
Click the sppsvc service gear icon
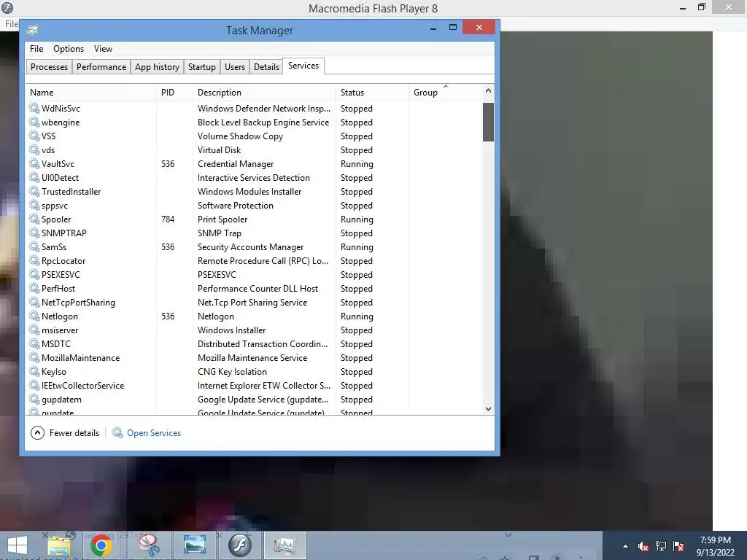pos(34,205)
